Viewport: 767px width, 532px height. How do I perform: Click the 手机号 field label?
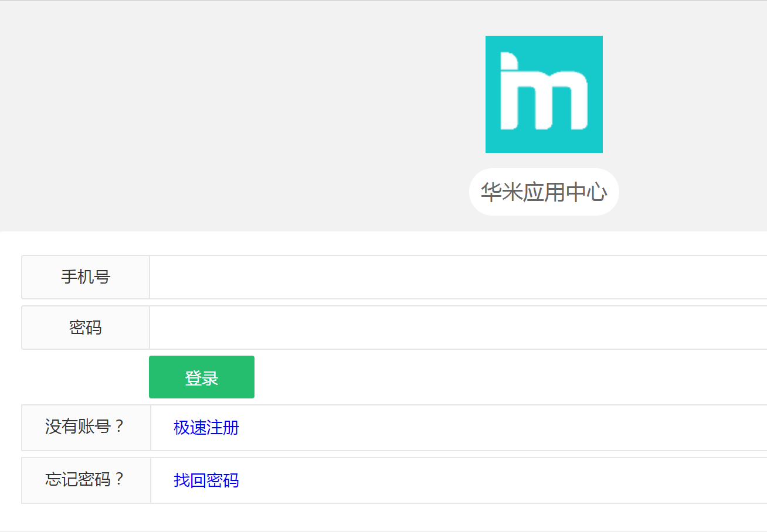(86, 277)
